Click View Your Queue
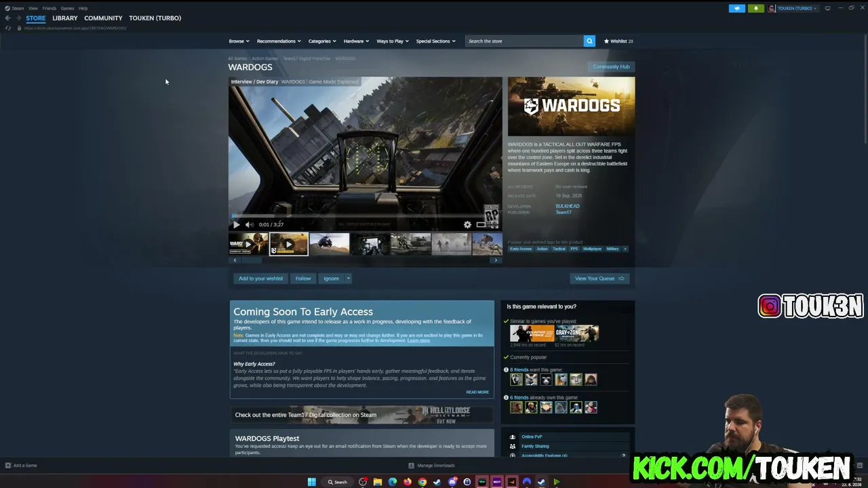Image resolution: width=868 pixels, height=488 pixels. point(599,279)
